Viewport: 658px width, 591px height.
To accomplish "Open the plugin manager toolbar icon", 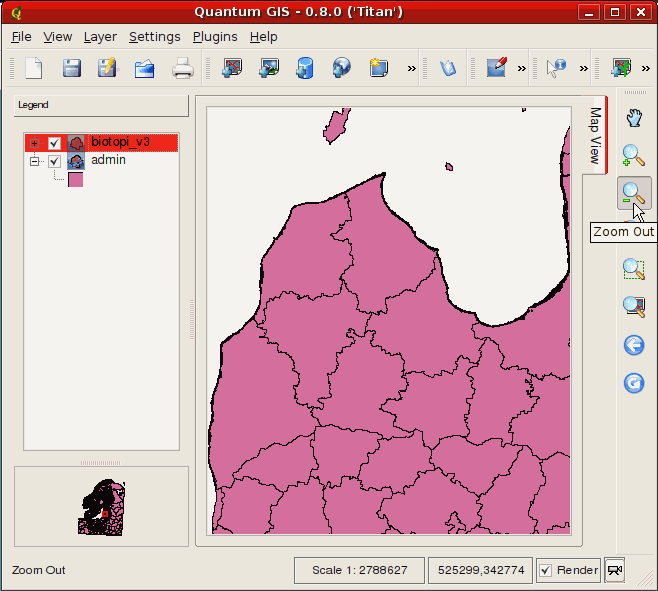I will (448, 68).
